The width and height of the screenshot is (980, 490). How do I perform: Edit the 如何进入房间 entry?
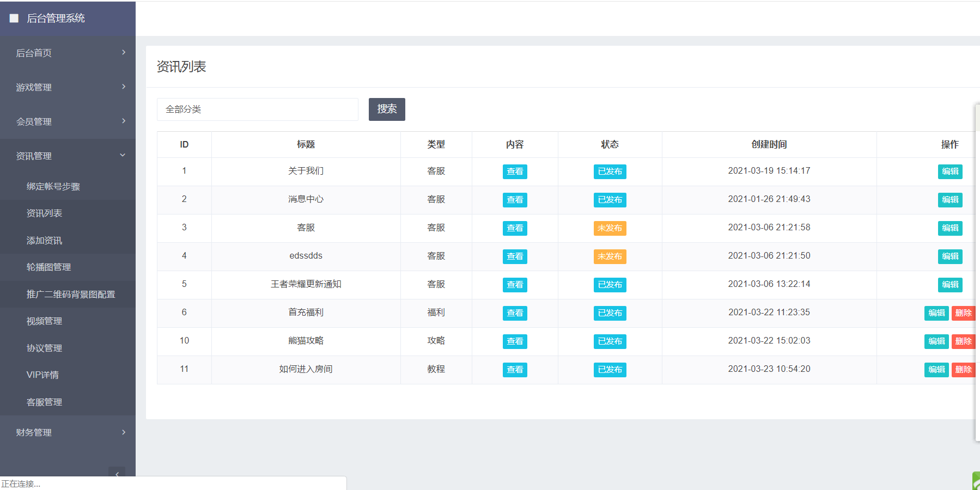pos(936,370)
